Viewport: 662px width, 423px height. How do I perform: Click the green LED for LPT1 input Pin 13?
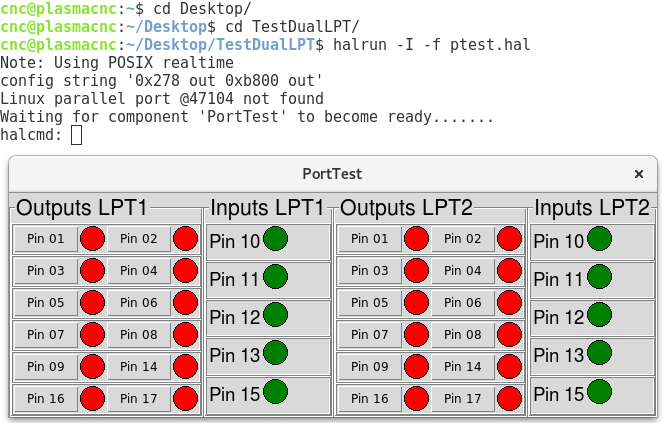click(x=275, y=352)
